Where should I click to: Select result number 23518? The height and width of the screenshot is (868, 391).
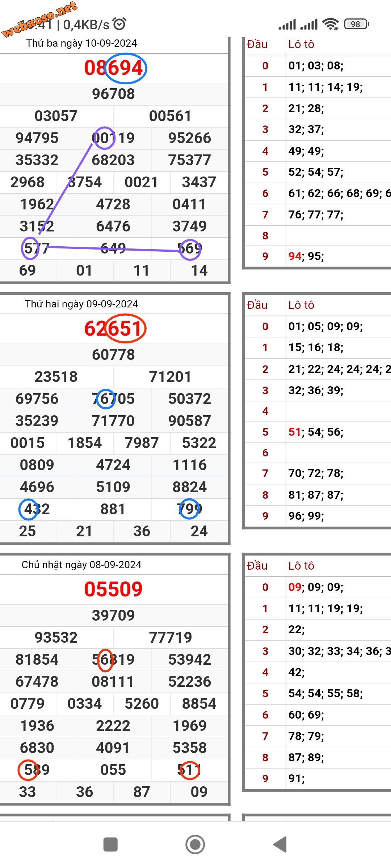pyautogui.click(x=56, y=377)
